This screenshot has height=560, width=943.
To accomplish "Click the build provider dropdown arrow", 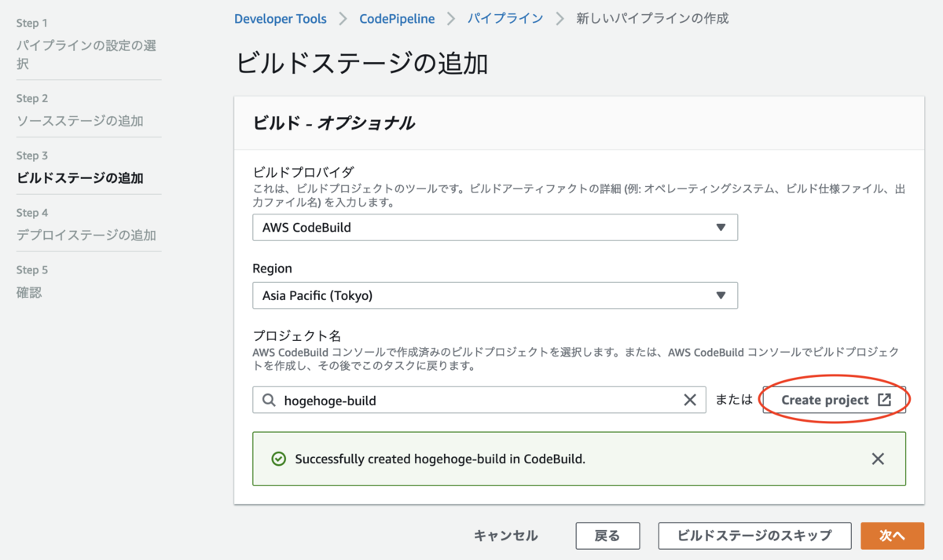I will pos(721,228).
